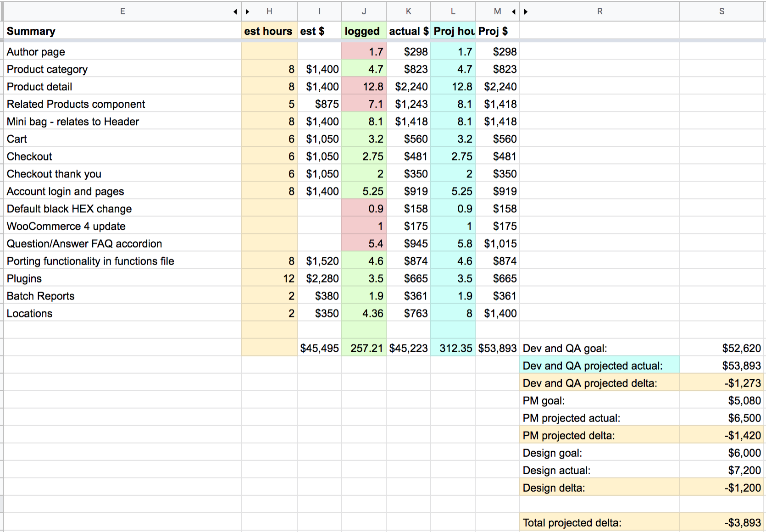Expand hidden columns left of column R
The height and width of the screenshot is (532, 766).
coord(526,11)
